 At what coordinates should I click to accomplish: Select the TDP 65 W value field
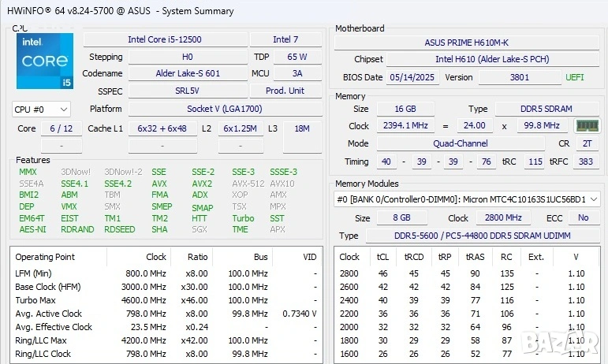pos(297,57)
